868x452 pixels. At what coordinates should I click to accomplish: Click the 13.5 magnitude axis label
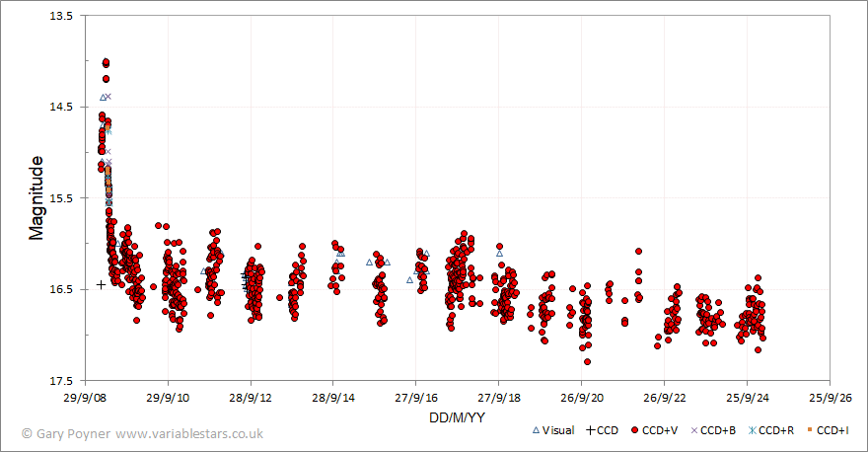pos(61,16)
